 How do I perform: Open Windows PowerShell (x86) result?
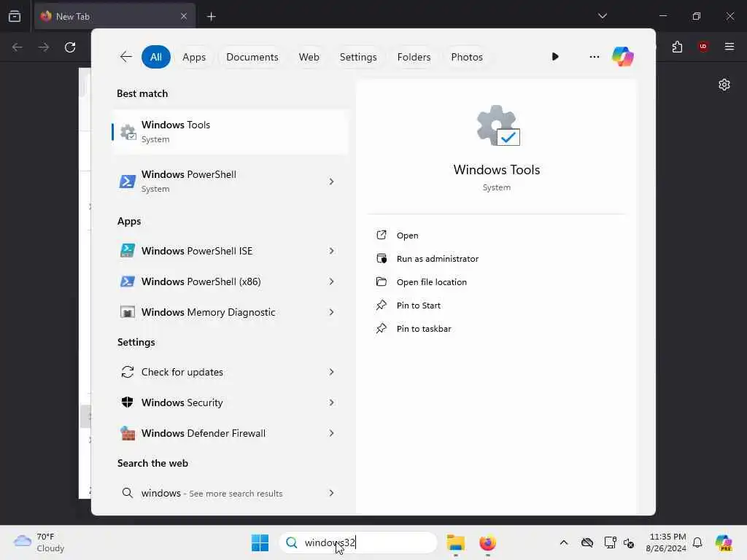click(230, 281)
